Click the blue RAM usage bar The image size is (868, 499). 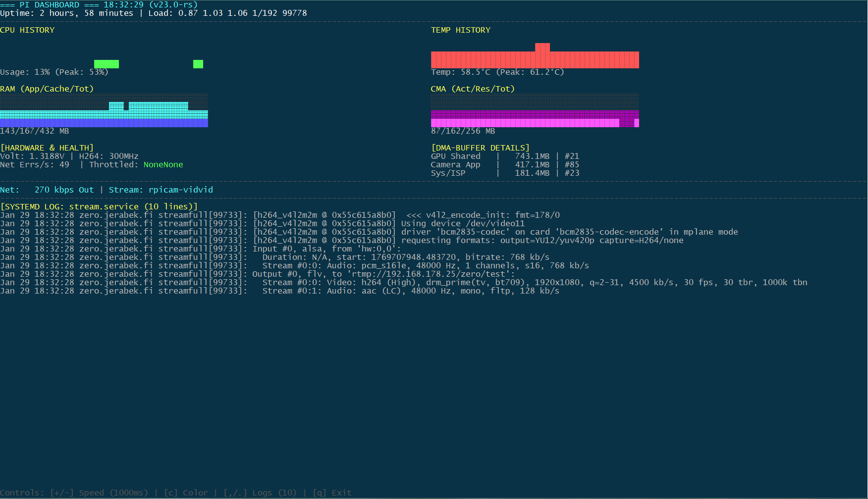[104, 123]
